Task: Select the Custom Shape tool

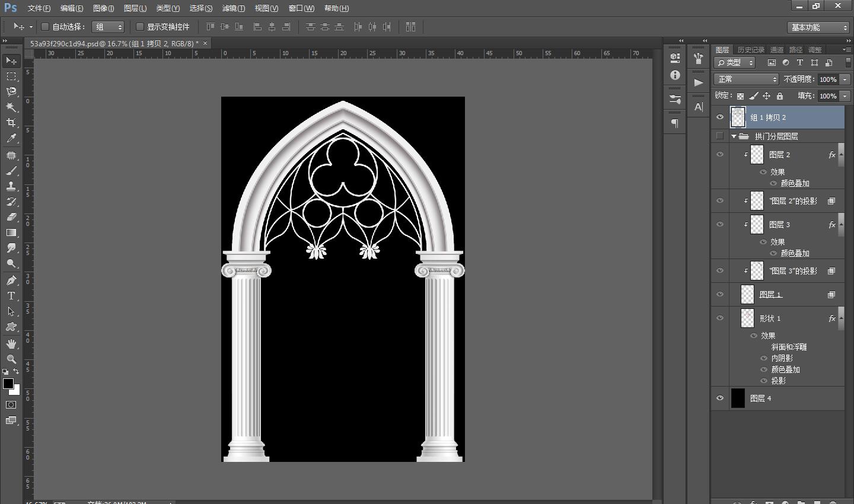Action: coord(11,327)
